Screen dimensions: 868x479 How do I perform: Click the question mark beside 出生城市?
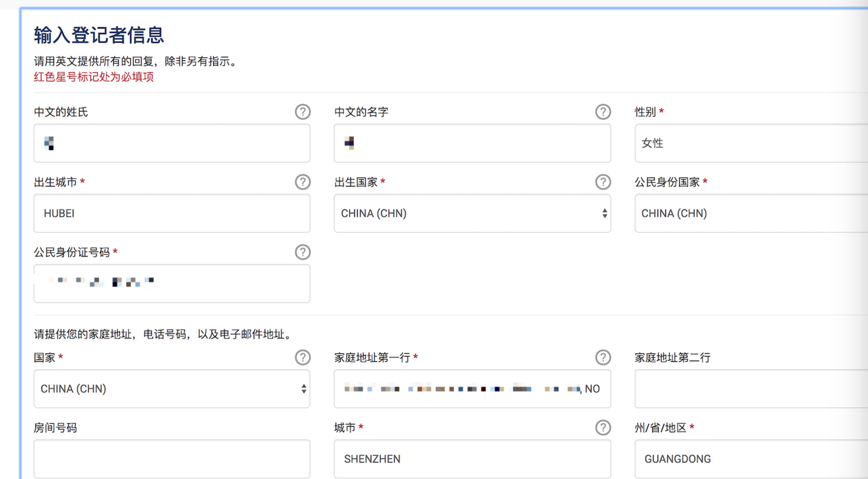click(x=303, y=182)
